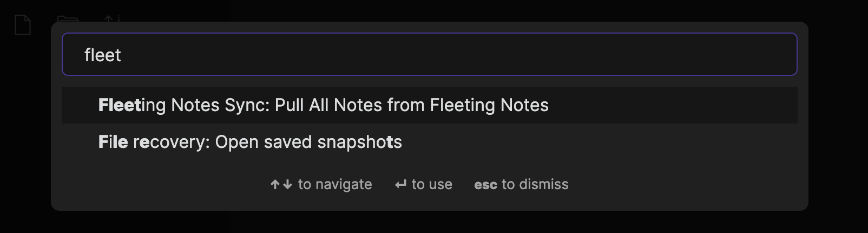Click the typed word 'fleet'

pos(103,55)
